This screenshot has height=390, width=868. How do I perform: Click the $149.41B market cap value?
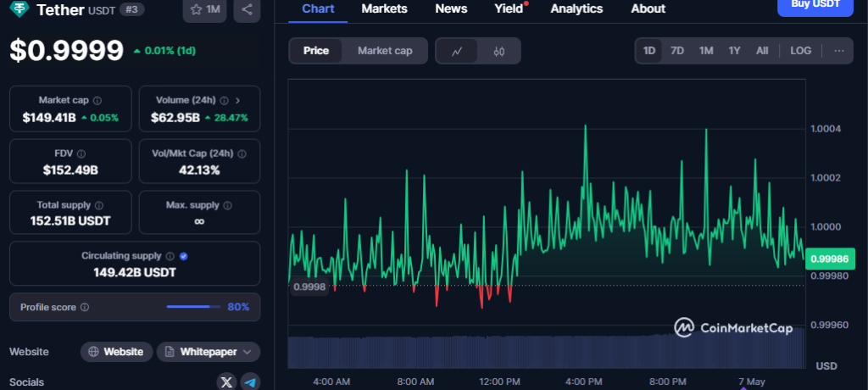point(49,118)
